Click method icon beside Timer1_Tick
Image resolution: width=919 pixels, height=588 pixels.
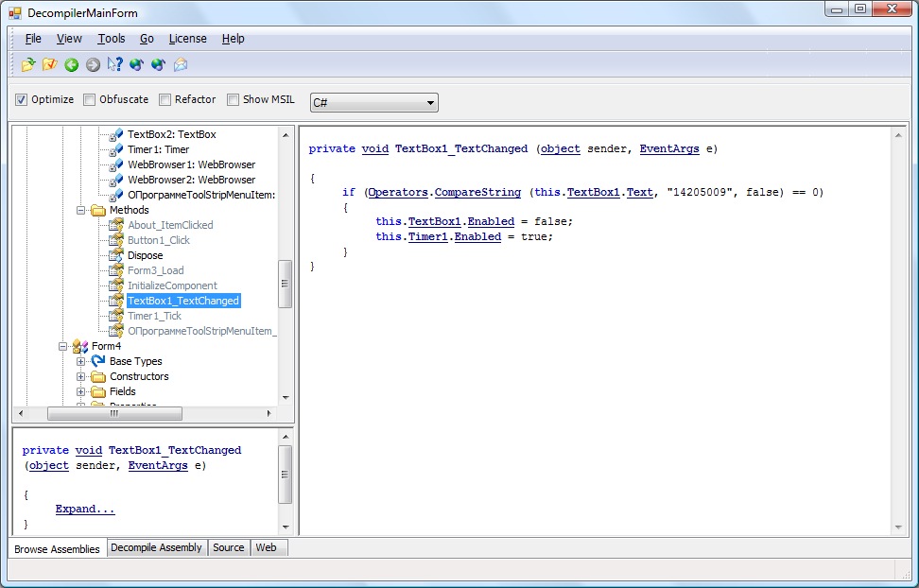[x=116, y=317]
